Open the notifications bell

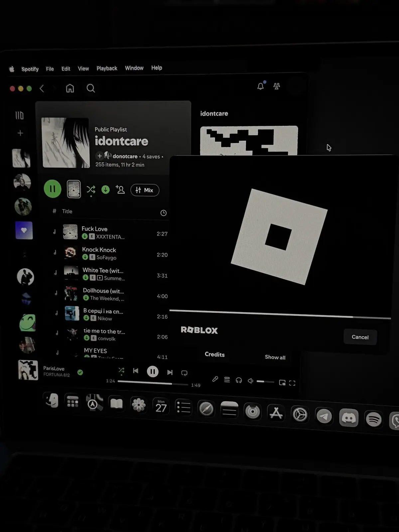point(261,86)
